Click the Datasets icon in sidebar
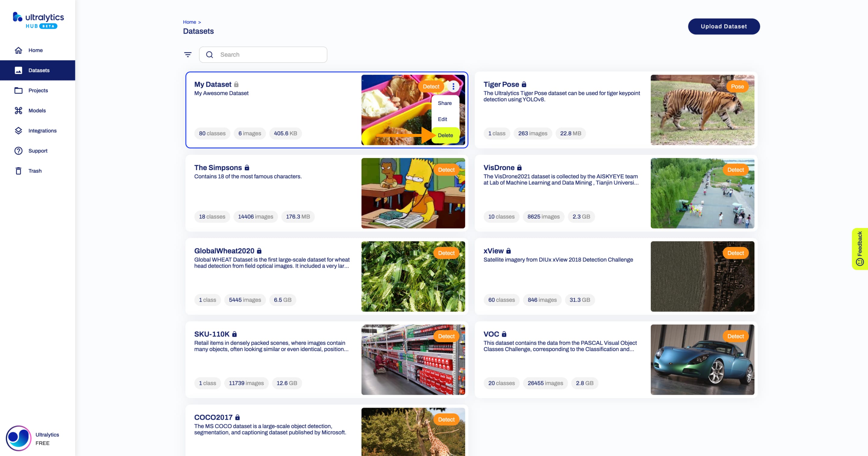The image size is (868, 456). pyautogui.click(x=18, y=70)
